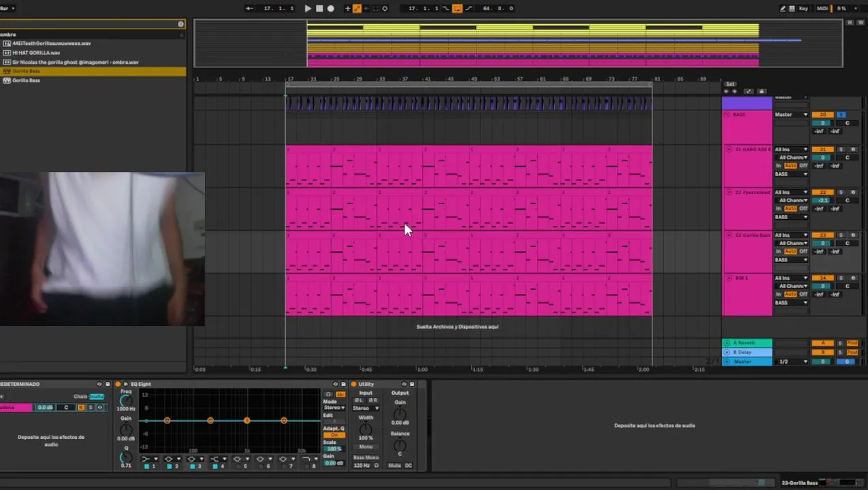Open All Ins dropdown on 21 HARD ASS track
Screen dimensions: 868x490
click(791, 149)
